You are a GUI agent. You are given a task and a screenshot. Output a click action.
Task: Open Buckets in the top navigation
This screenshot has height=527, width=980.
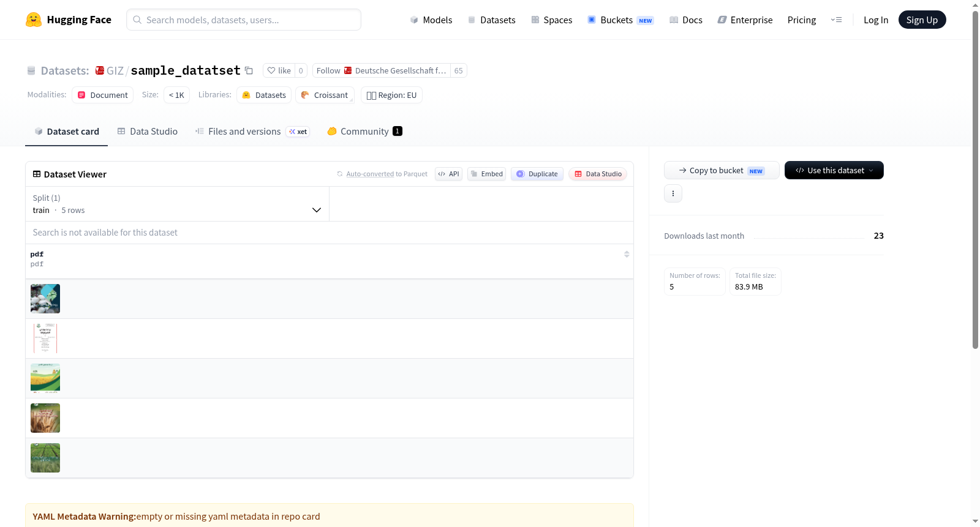pyautogui.click(x=620, y=20)
